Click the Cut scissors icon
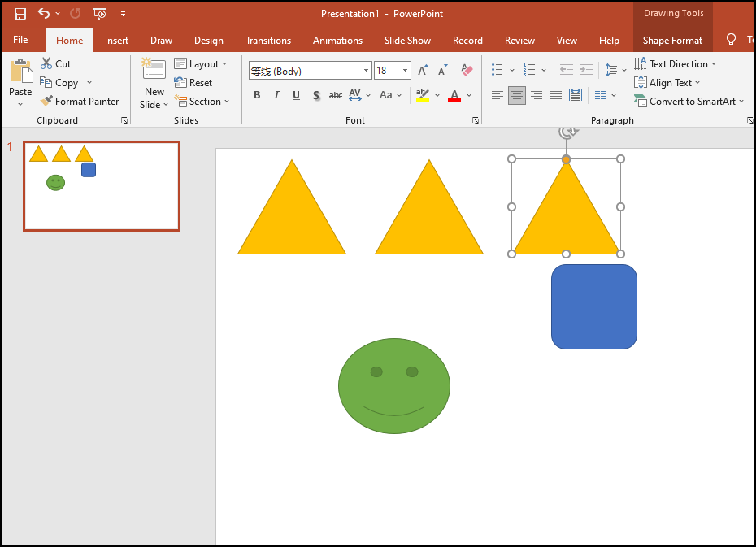Viewport: 756px width, 547px height. coord(46,63)
